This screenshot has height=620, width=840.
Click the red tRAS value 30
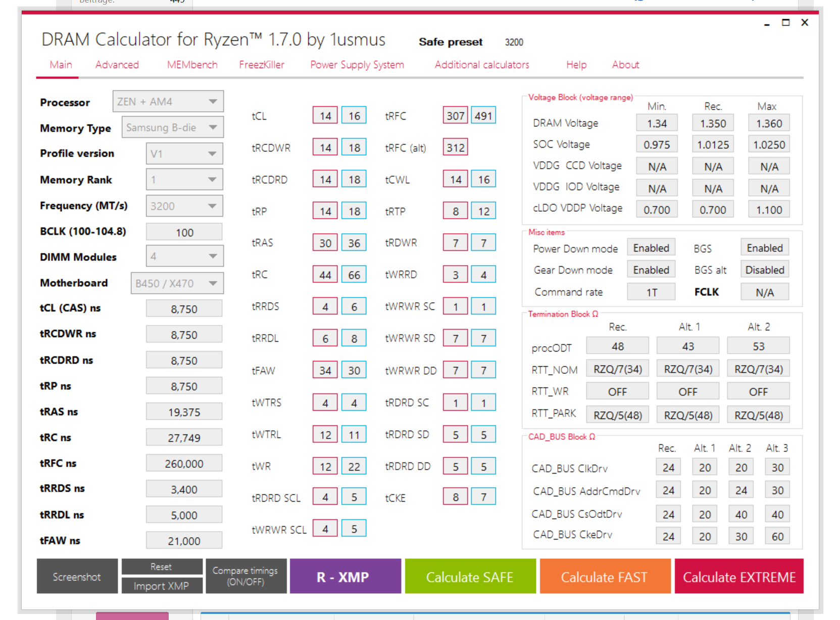click(325, 243)
